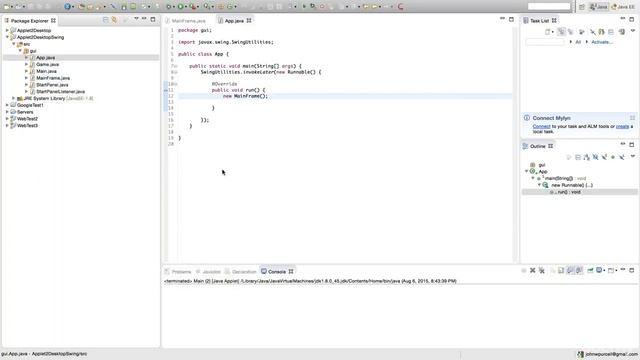Click the Quick Access search field
The image size is (640, 360).
point(549,7)
